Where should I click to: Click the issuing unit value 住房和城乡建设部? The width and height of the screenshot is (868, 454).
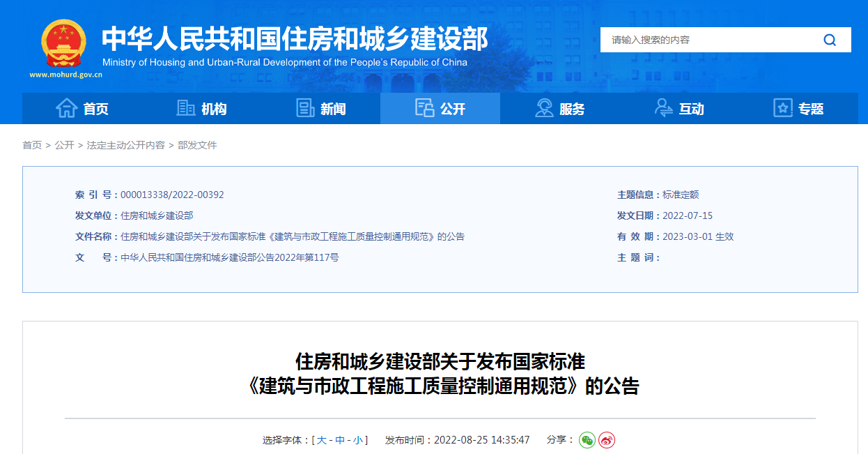coord(157,216)
